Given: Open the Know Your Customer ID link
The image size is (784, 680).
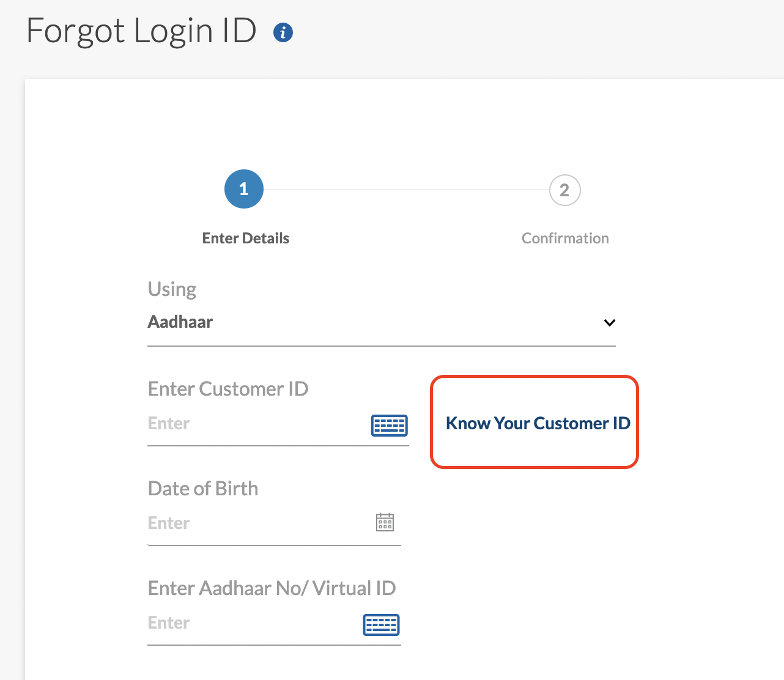Looking at the screenshot, I should (x=538, y=423).
